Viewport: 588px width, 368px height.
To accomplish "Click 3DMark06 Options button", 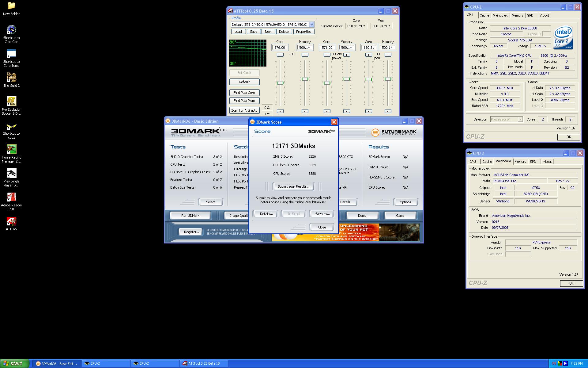I will pyautogui.click(x=406, y=202).
